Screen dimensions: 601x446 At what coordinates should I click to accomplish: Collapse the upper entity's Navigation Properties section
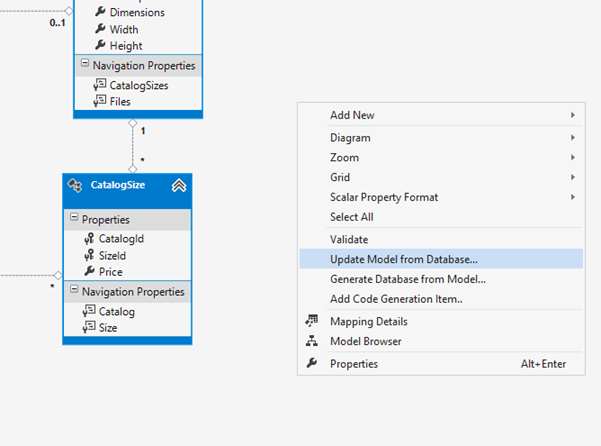pos(83,66)
